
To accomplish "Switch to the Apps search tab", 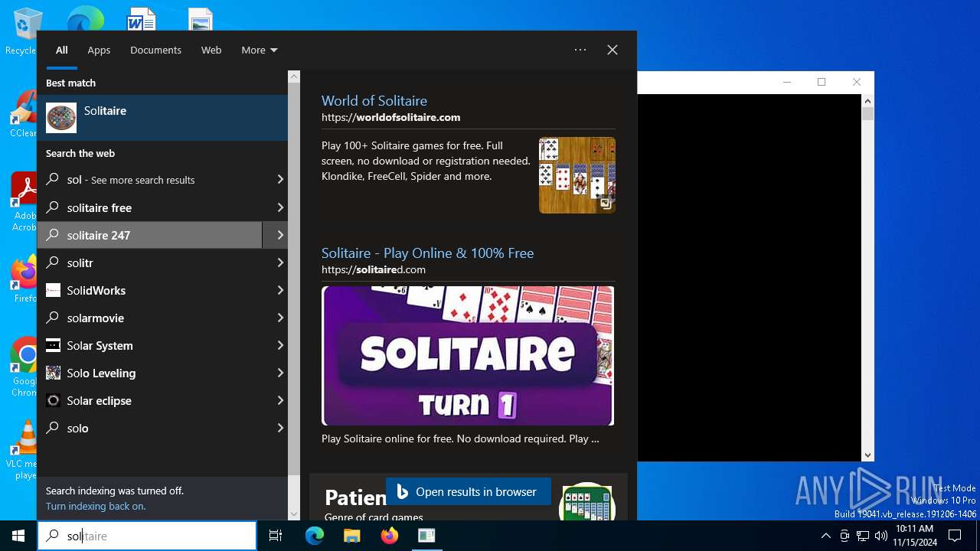I will click(x=99, y=50).
